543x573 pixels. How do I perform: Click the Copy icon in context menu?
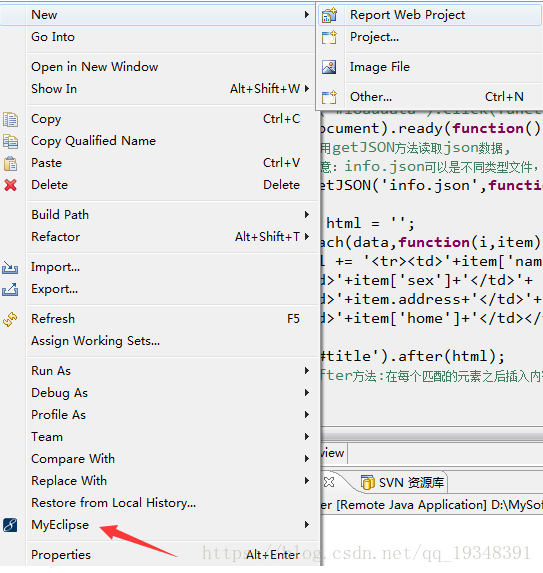[x=10, y=119]
